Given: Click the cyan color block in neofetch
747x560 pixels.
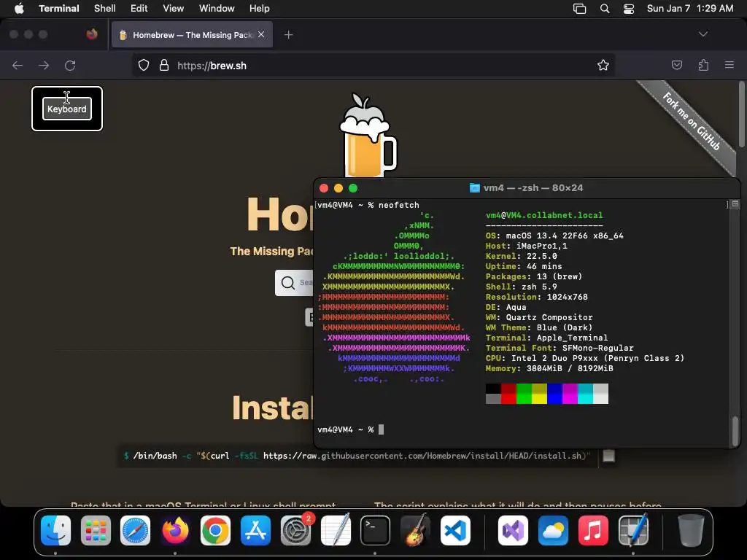Looking at the screenshot, I should [585, 394].
